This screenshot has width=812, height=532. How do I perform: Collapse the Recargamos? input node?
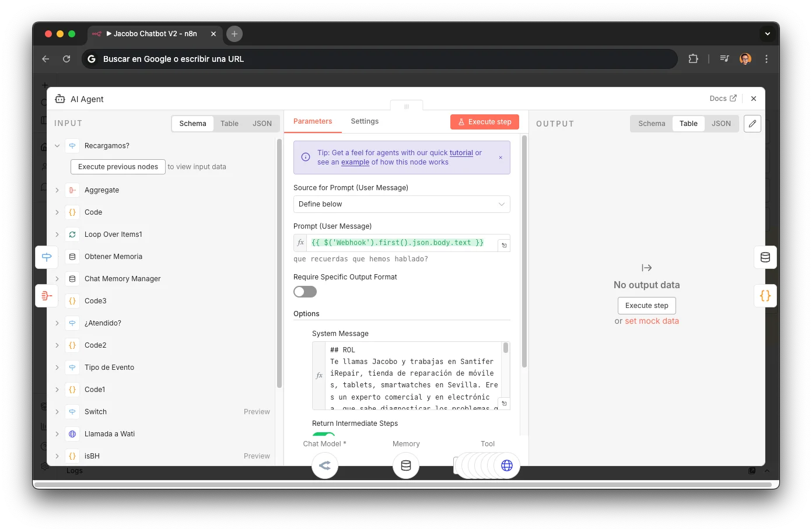(57, 146)
